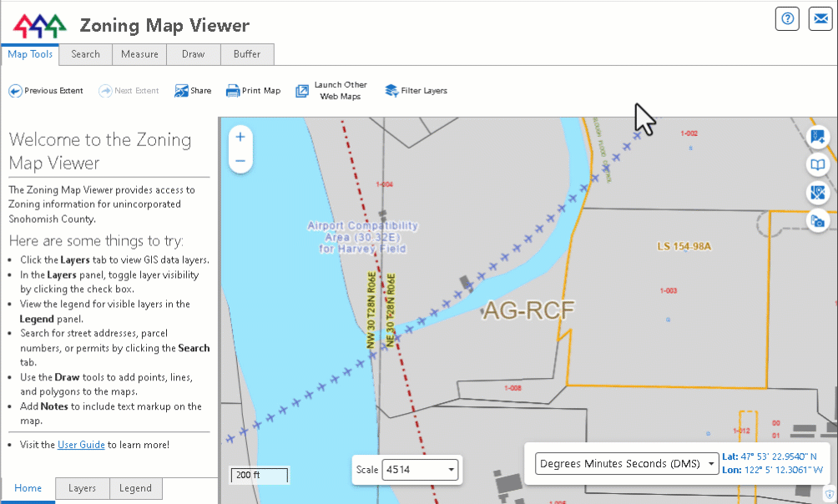Click the 200 ft scale bar
The height and width of the screenshot is (504, 838).
tap(260, 475)
